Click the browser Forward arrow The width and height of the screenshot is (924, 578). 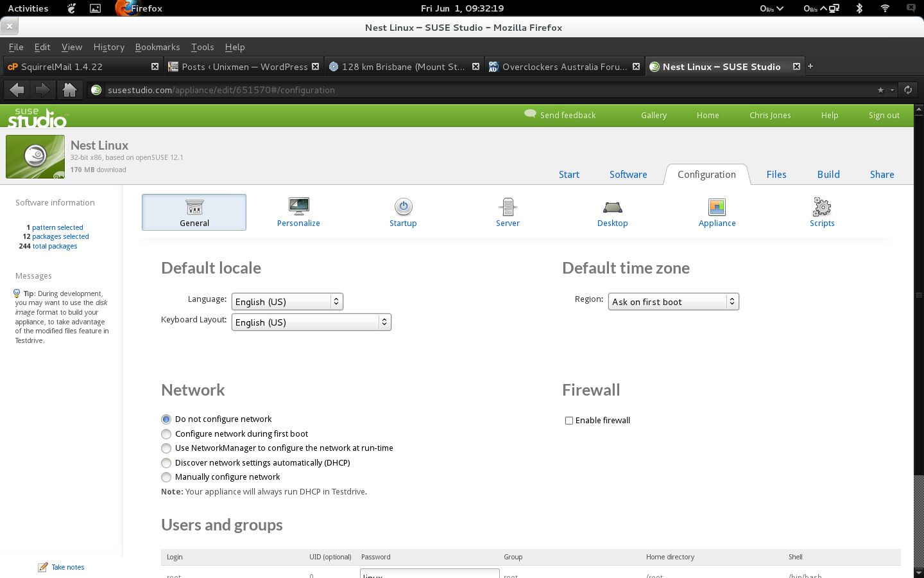point(42,90)
